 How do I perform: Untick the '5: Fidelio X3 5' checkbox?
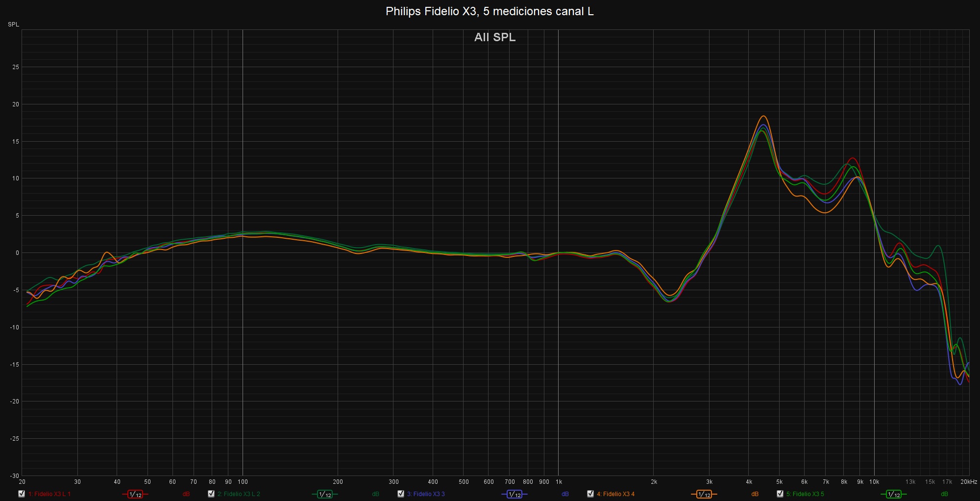point(780,494)
